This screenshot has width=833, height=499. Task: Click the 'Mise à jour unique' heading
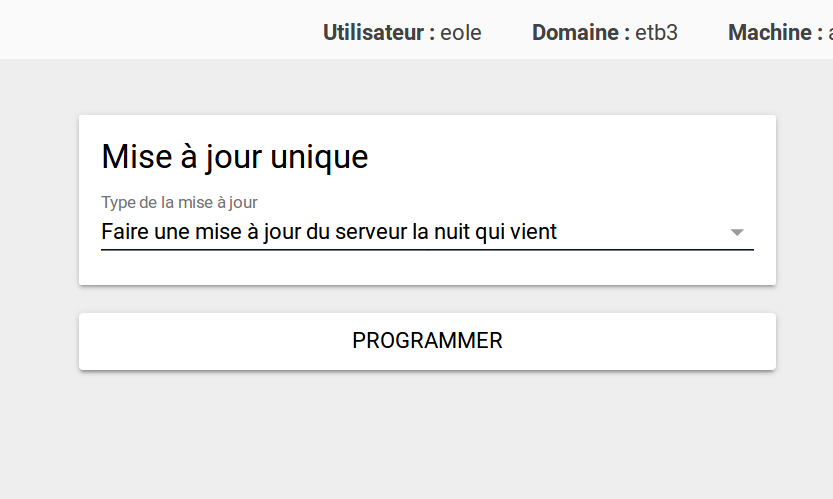[235, 157]
